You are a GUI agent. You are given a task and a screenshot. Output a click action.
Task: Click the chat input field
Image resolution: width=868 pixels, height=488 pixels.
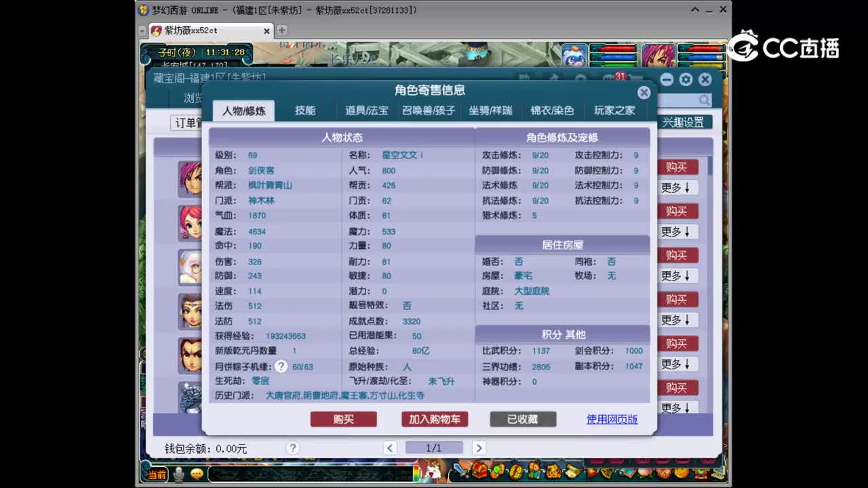[x=310, y=474]
